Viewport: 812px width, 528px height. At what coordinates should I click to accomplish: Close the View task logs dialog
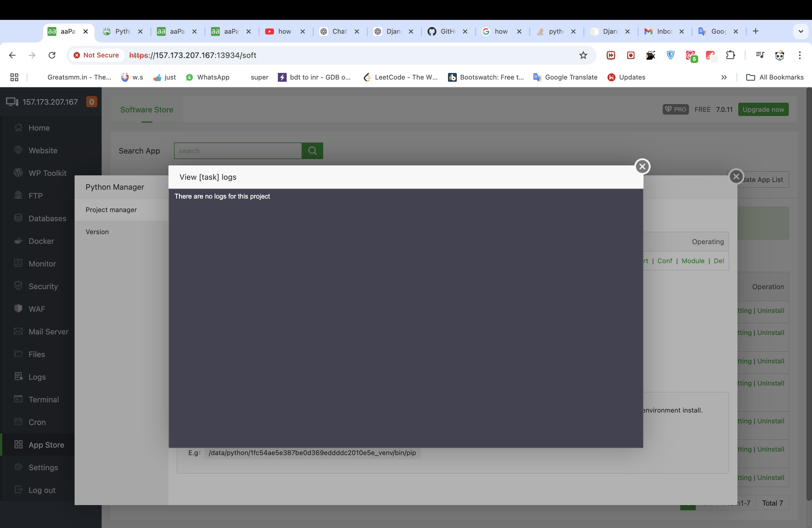[642, 167]
